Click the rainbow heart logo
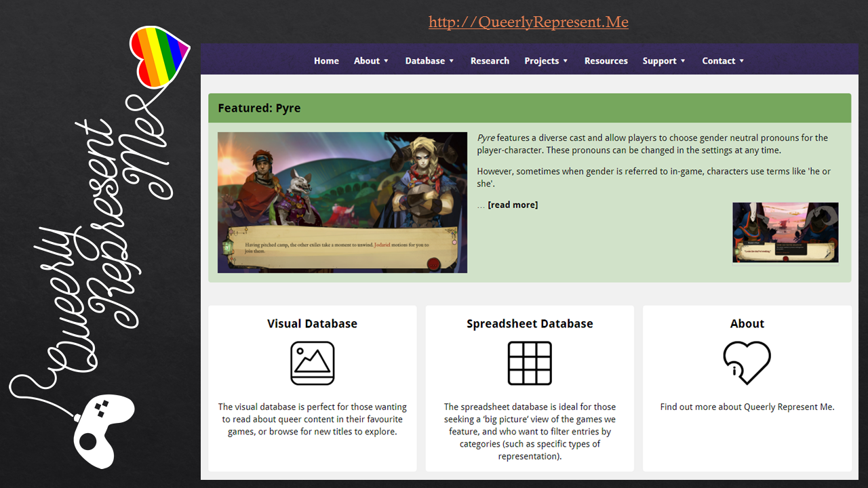 pos(160,57)
